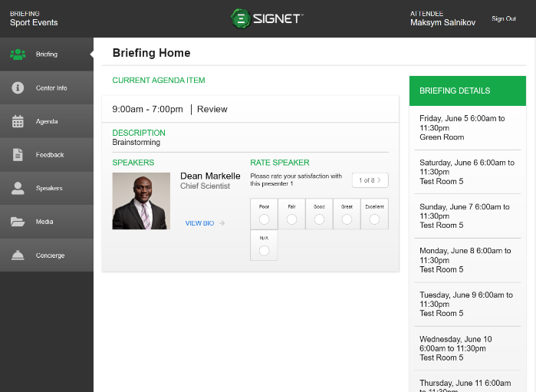Switch to the Agenda menu item
Image resolution: width=536 pixels, height=392 pixels.
(x=47, y=121)
